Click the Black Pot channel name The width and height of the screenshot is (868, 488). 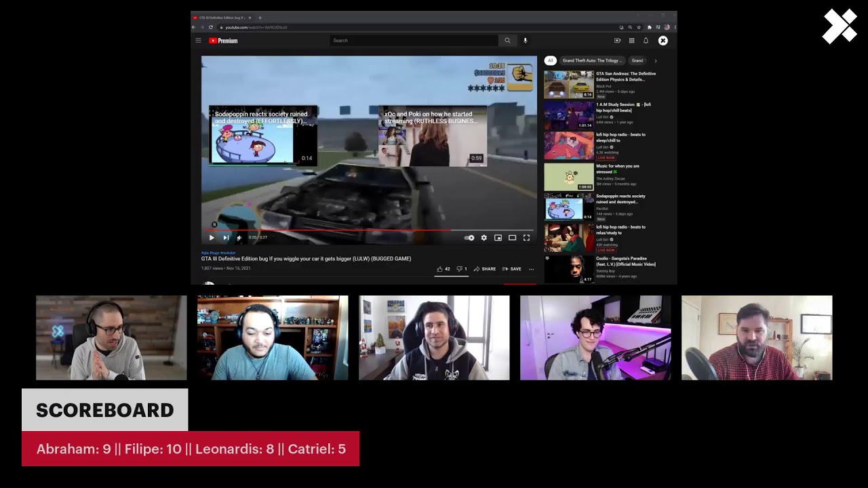(x=603, y=86)
